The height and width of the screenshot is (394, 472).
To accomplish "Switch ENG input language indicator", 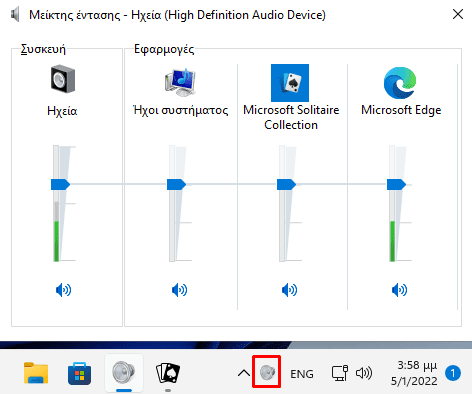I will [x=302, y=374].
